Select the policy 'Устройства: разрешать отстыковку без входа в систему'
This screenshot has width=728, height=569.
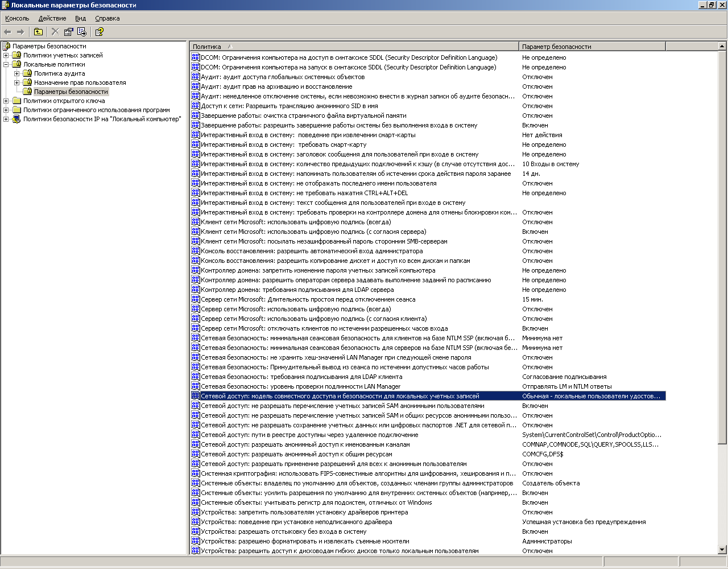click(x=283, y=531)
